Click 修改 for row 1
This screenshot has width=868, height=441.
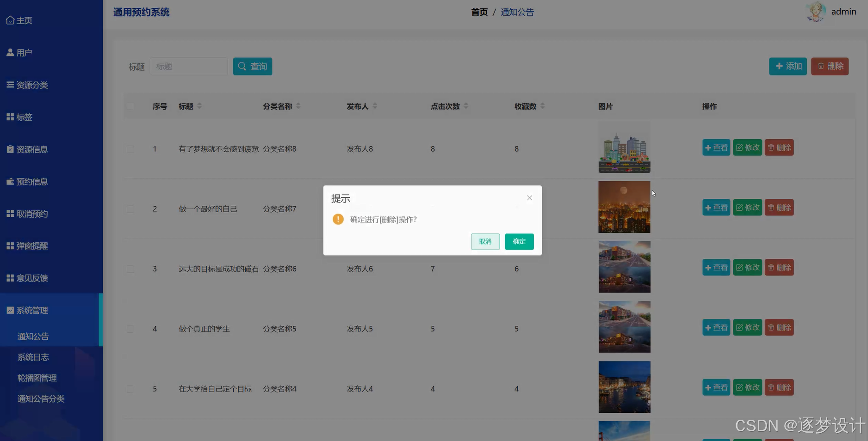pos(747,147)
